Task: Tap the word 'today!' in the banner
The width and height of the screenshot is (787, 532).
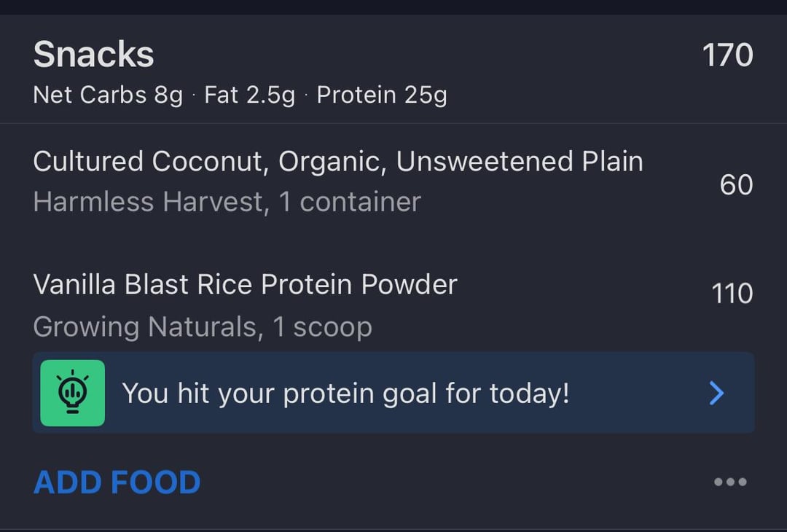Action: pos(529,394)
